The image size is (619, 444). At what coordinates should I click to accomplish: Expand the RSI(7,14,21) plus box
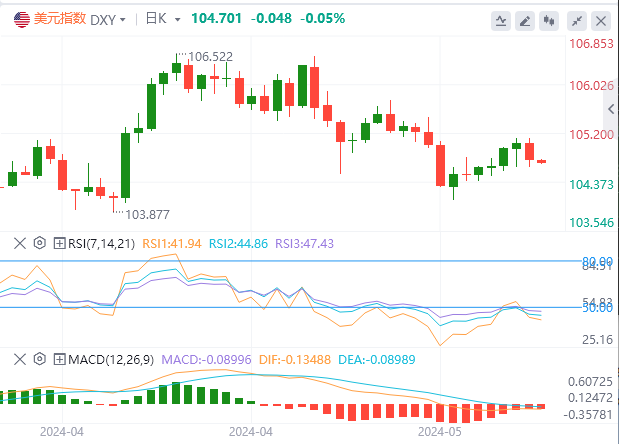point(59,242)
